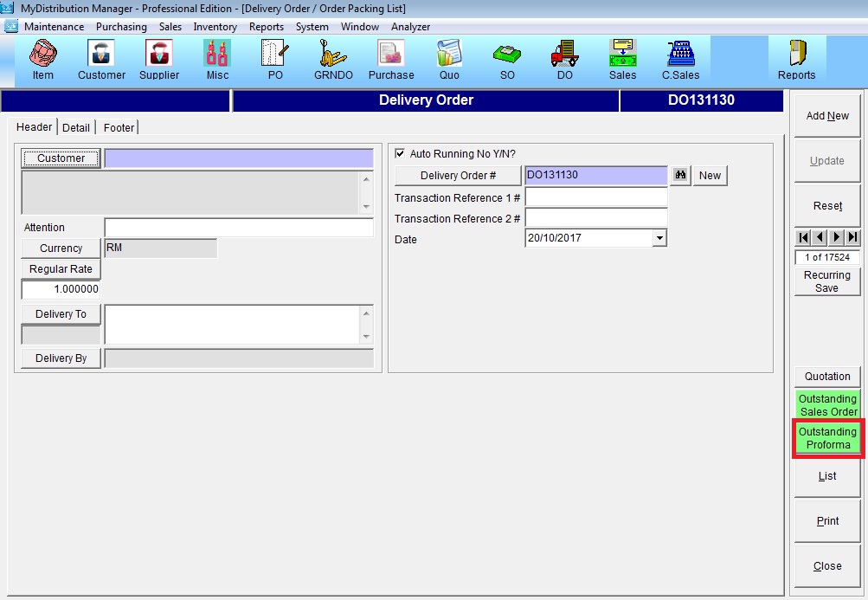The width and height of the screenshot is (868, 600).
Task: Switch to the Footer tab
Action: 119,127
